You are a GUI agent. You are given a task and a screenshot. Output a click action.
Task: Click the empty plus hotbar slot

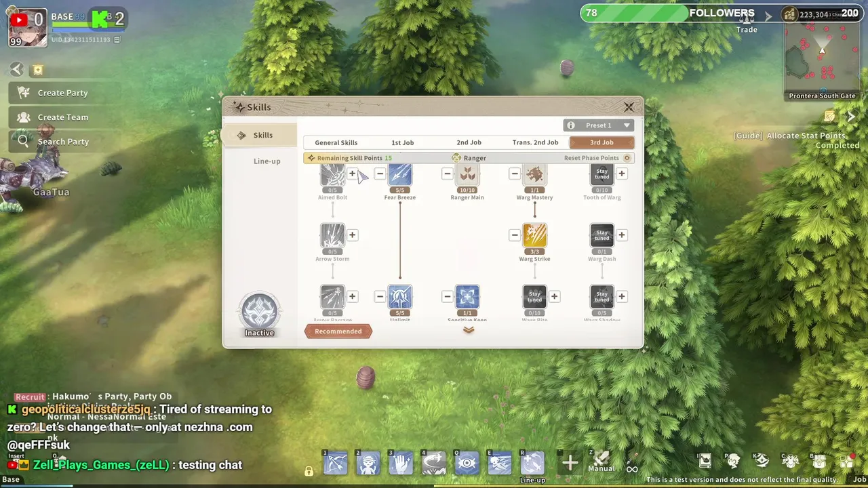[x=570, y=463]
